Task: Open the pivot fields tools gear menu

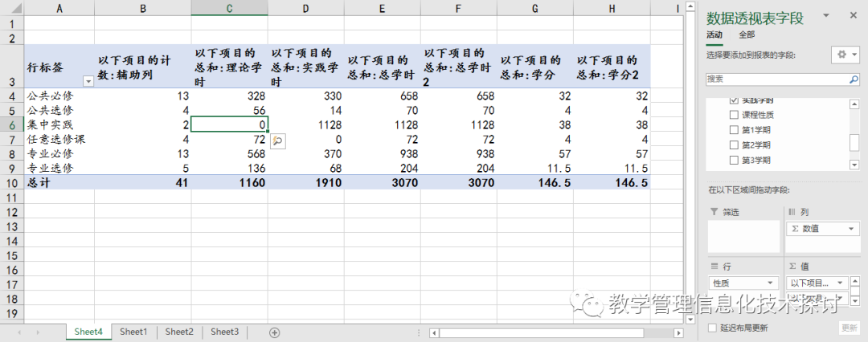Action: (845, 55)
